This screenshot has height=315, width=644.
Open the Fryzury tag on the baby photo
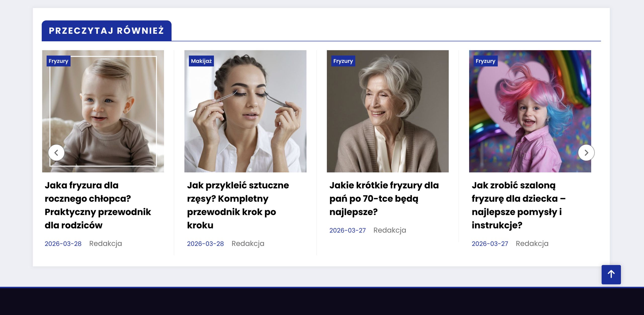point(58,61)
